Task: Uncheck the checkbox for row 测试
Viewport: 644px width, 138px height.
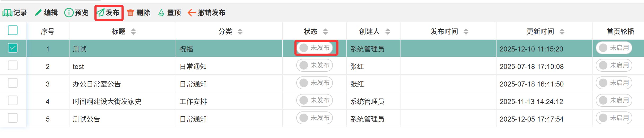Action: (13, 48)
